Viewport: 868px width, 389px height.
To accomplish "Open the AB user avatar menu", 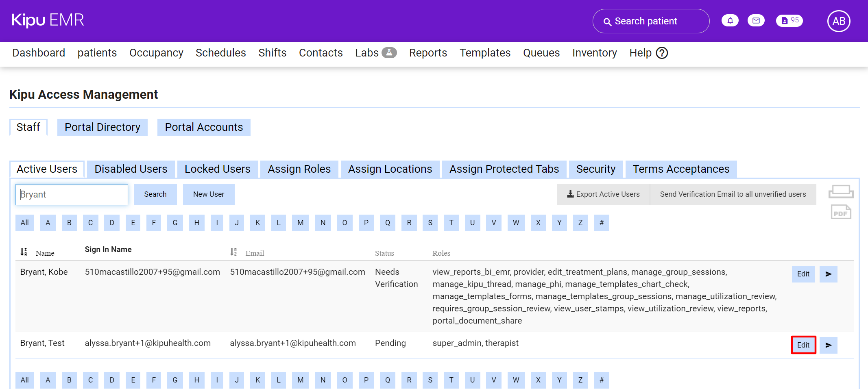I will tap(838, 21).
